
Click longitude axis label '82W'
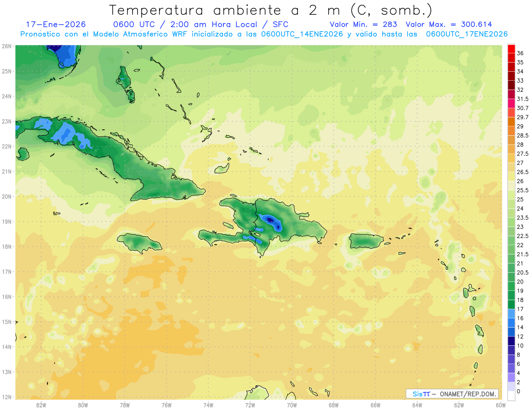41,405
